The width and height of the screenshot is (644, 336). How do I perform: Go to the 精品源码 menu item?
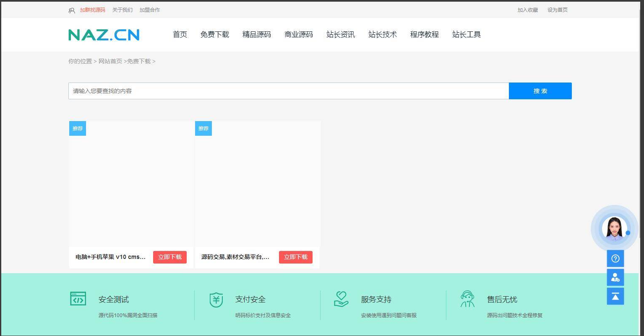(256, 35)
